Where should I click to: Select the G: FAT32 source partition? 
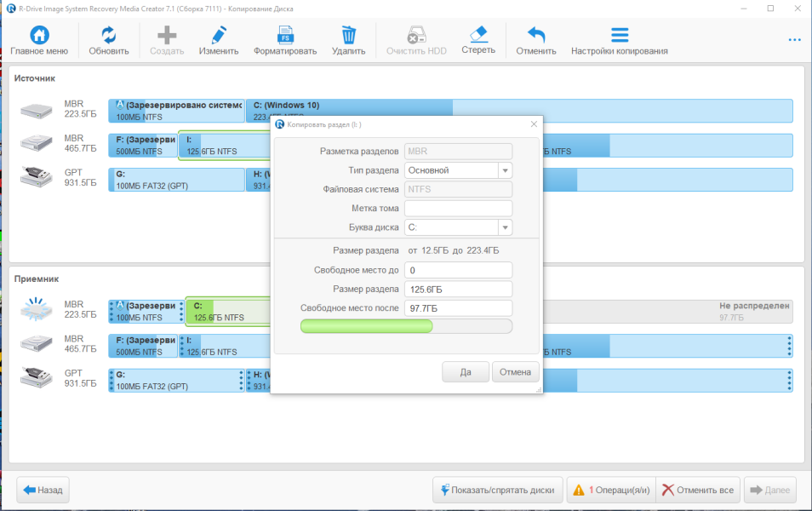[176, 180]
